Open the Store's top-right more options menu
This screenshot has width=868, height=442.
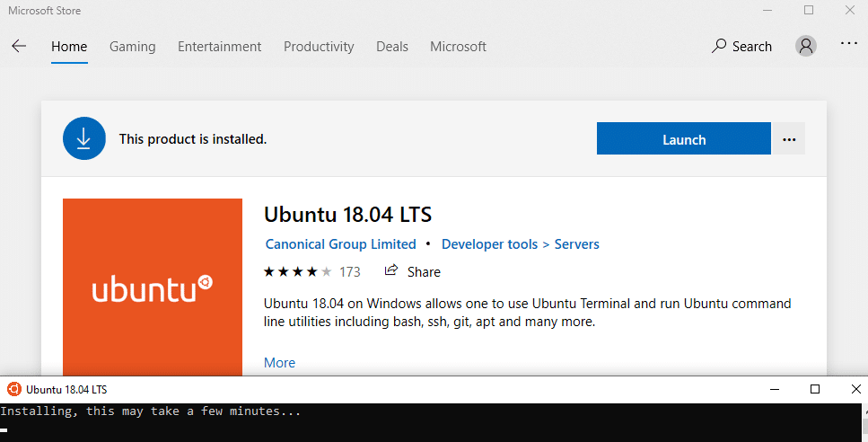pyautogui.click(x=848, y=43)
